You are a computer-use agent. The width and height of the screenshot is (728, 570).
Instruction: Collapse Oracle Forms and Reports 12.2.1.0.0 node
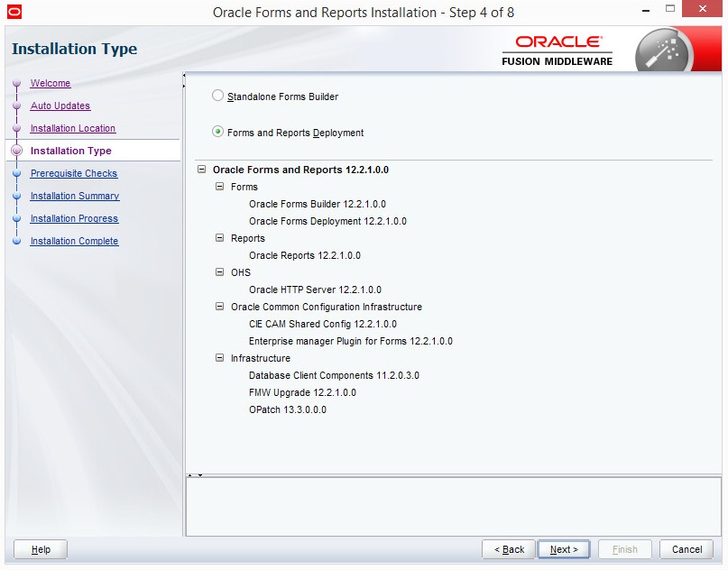pos(201,170)
